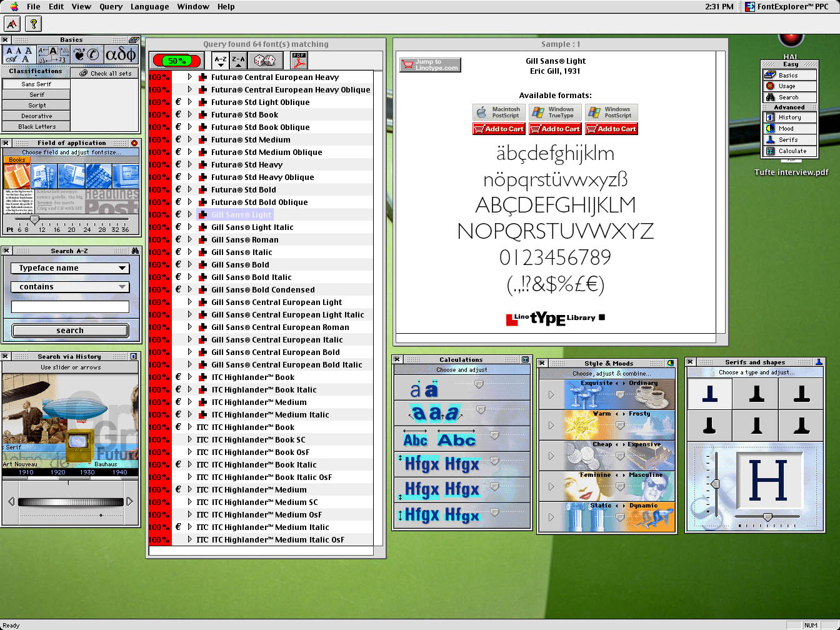Choose the Windows PostScript format
The image size is (840, 630).
611,112
